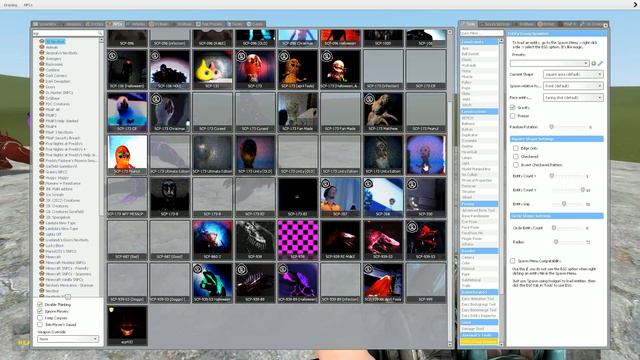Click the NPC category tree scrollbar
Image resolution: width=640 pixels, height=360 pixels.
point(101,167)
